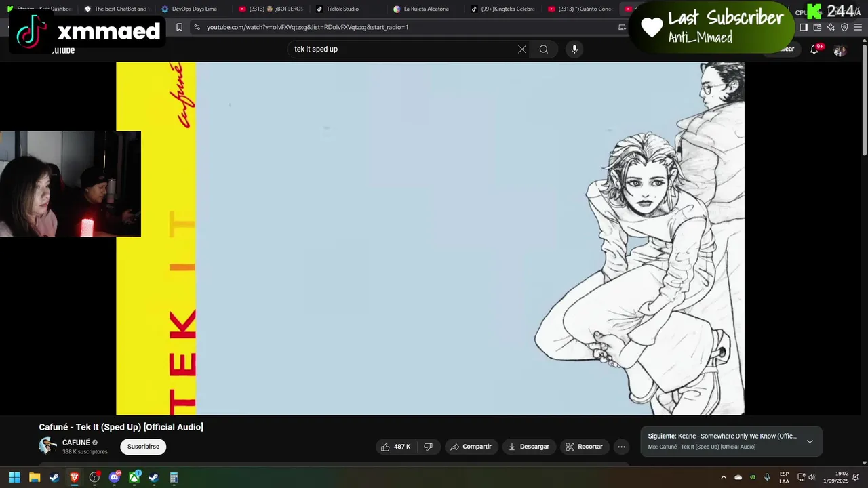Click the cast screen icon in address bar
Screen dimensions: 868x488
click(622, 27)
